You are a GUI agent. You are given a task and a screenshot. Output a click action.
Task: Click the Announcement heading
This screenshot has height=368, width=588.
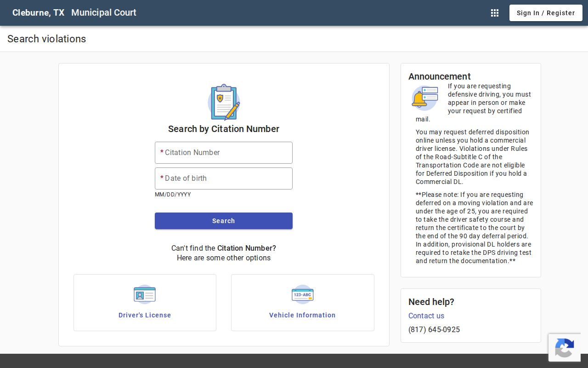click(440, 76)
